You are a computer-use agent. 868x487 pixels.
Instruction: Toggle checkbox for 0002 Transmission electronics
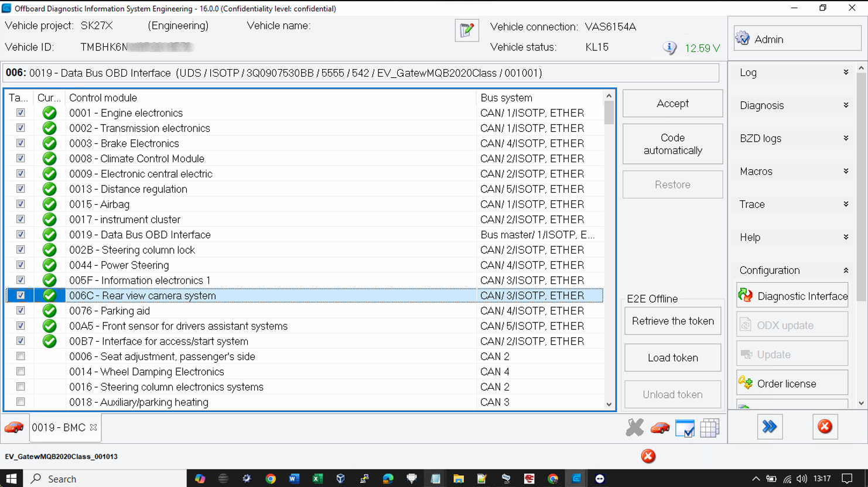coord(20,128)
